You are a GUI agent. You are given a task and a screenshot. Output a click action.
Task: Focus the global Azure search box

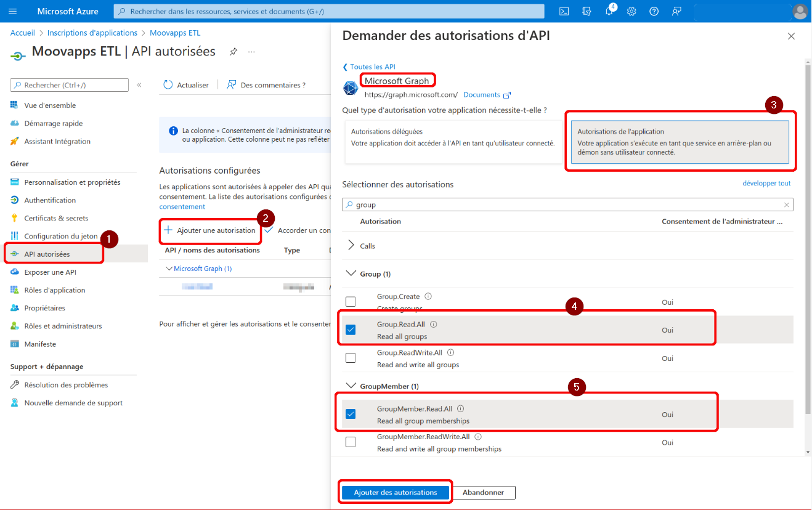[329, 11]
